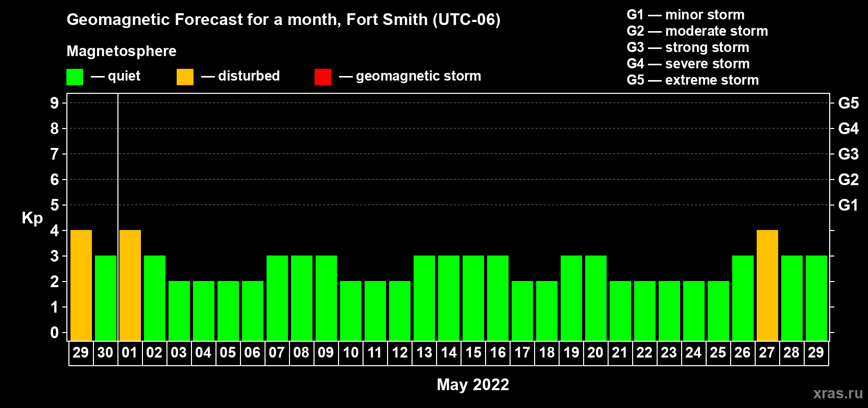The height and width of the screenshot is (408, 868).
Task: Click the red geomagnetic storm legend swatch
Action: click(323, 77)
